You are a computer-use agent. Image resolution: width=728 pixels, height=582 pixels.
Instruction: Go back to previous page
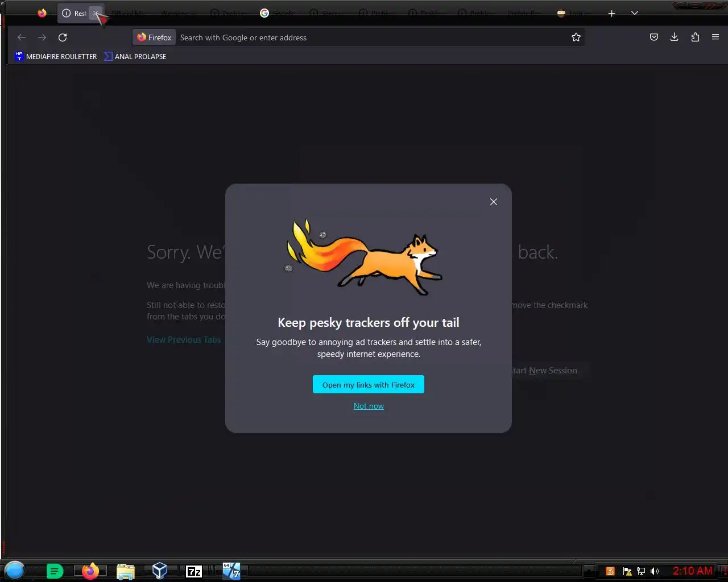pyautogui.click(x=22, y=38)
